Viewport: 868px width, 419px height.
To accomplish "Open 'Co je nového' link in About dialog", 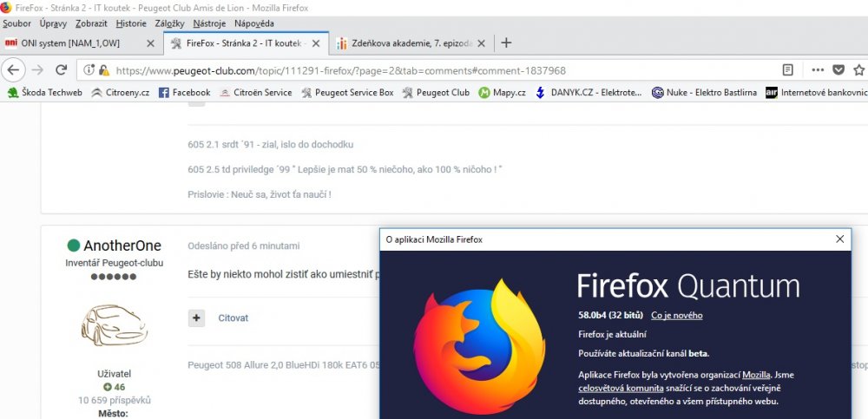I will [676, 316].
